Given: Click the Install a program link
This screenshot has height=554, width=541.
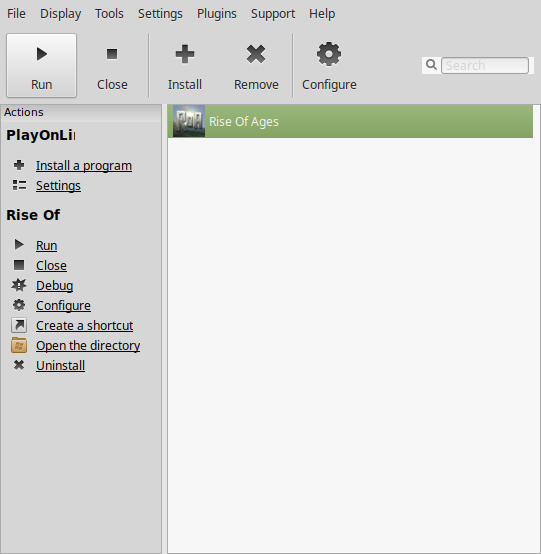Looking at the screenshot, I should point(84,166).
